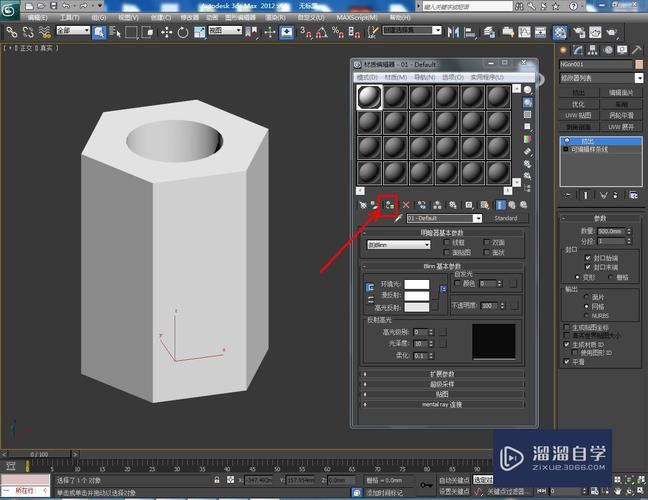Open Render Setup from main toolbar

click(x=579, y=32)
